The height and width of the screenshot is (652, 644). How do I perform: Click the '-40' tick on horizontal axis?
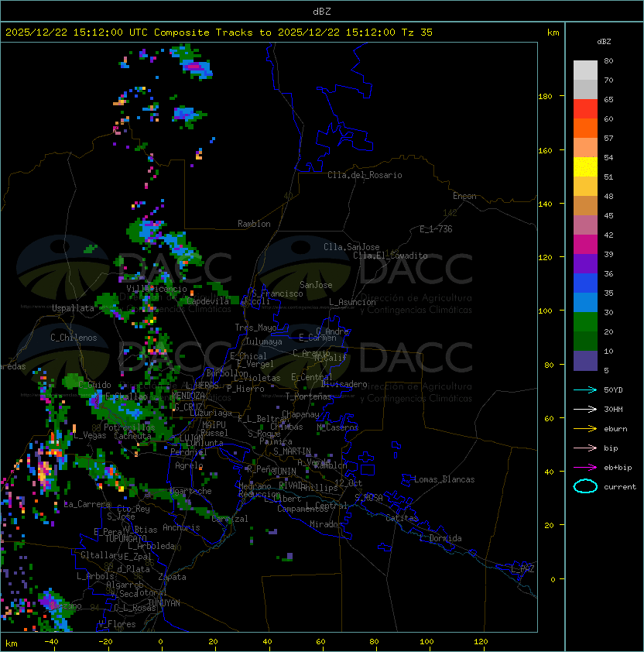[51, 642]
